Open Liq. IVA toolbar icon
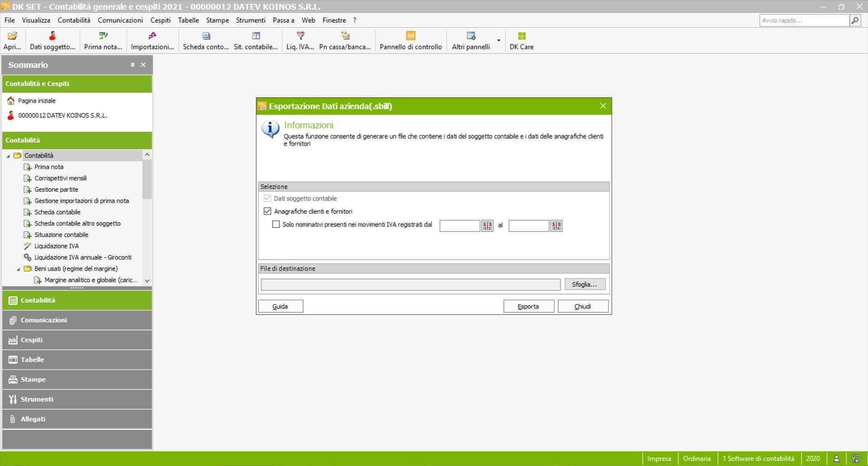The height and width of the screenshot is (466, 868). click(300, 41)
